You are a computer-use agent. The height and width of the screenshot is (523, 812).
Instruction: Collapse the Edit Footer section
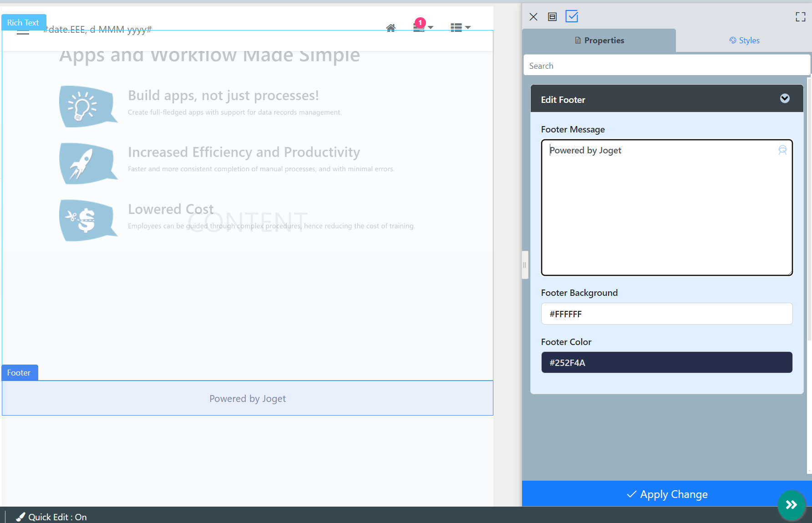tap(785, 99)
